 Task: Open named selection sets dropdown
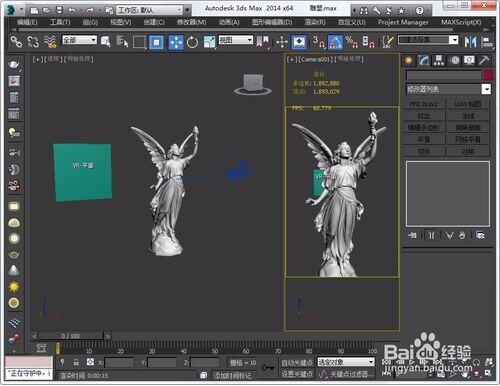point(428,40)
